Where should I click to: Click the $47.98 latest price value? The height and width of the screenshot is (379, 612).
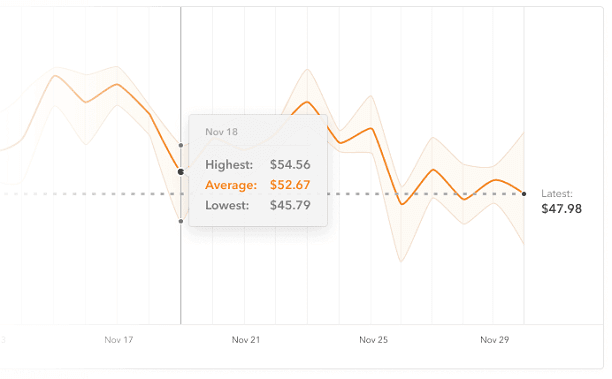(x=562, y=209)
